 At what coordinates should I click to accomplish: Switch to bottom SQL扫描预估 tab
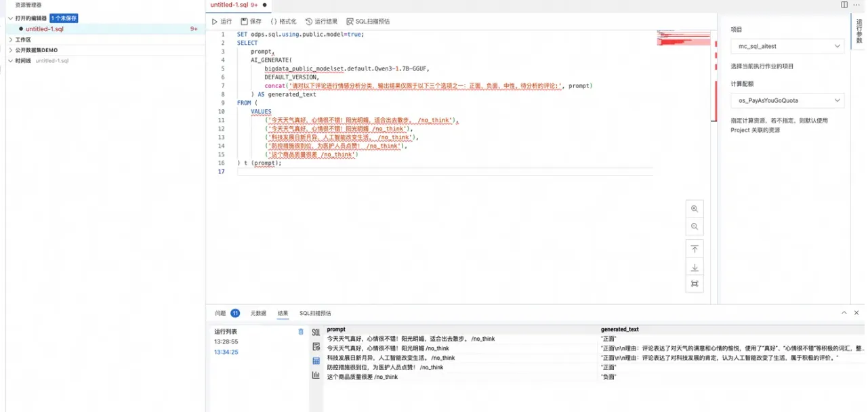315,313
